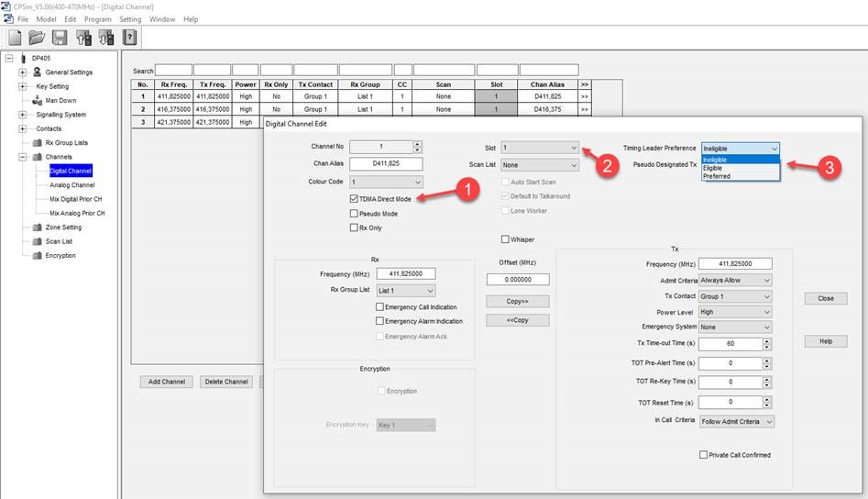Open the Model menu

tap(46, 19)
